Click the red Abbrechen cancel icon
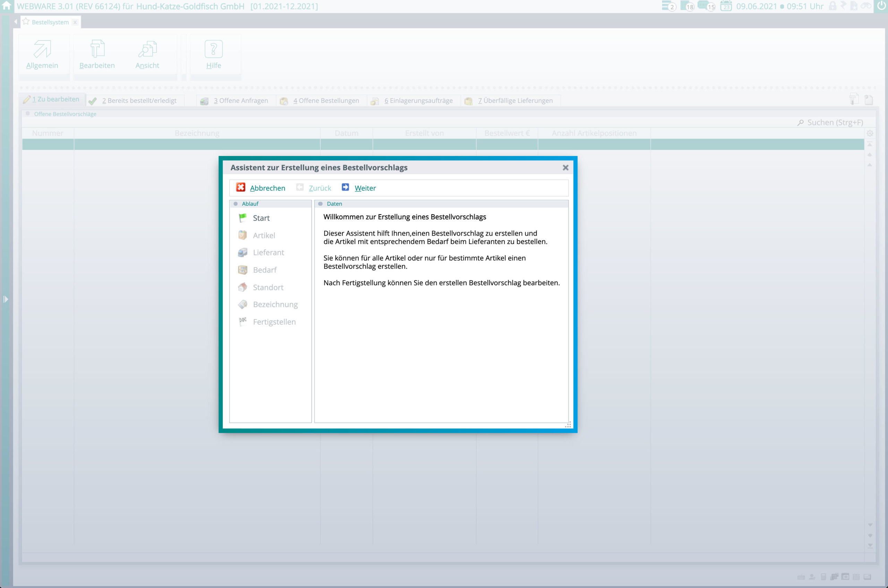The image size is (888, 588). point(241,187)
